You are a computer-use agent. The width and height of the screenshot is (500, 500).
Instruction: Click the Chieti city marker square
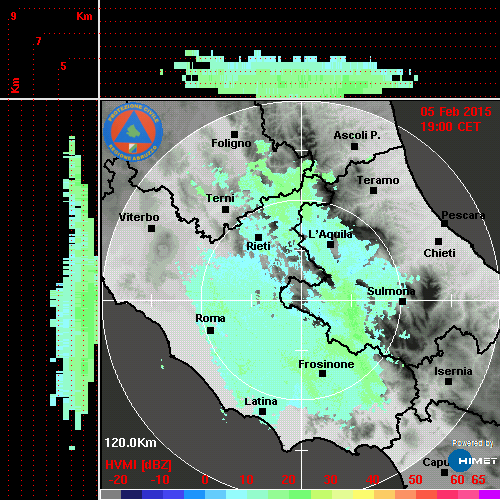point(438,241)
